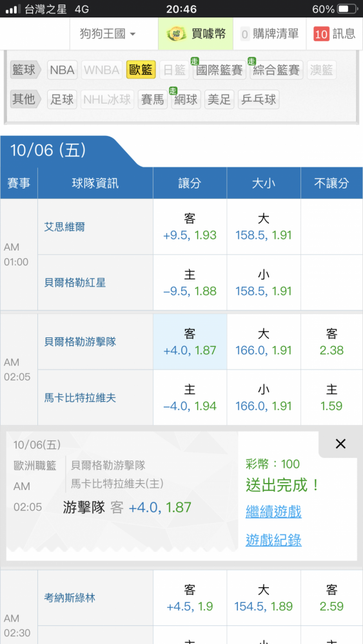Screen dimensions: 363x644
Task: Pick 艾思維爾 大 158.5 over bet
Action: [264, 227]
